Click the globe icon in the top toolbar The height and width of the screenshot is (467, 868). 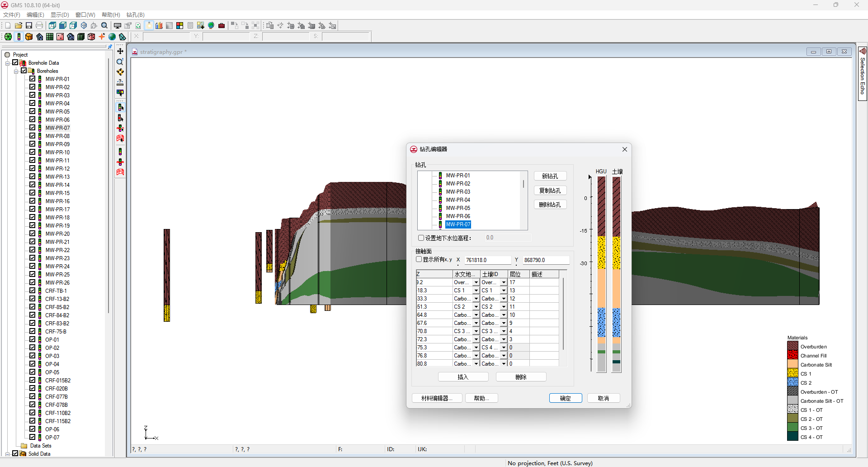tap(211, 26)
